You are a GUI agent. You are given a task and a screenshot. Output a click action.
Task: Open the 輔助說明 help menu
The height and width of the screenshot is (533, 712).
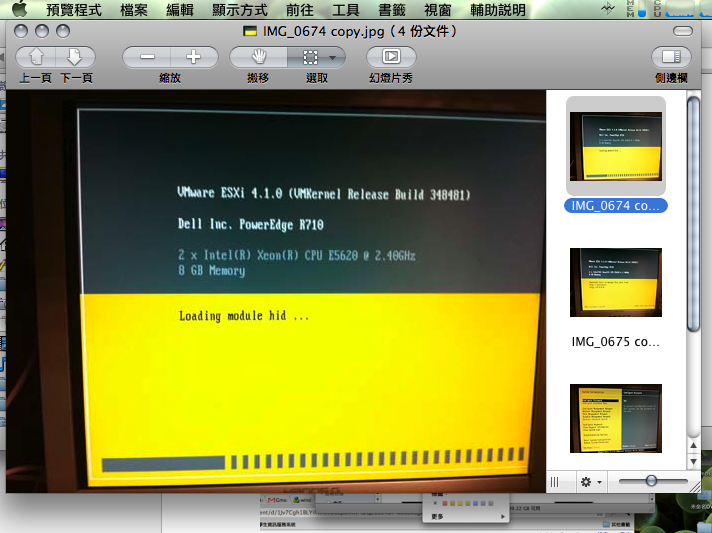point(498,10)
